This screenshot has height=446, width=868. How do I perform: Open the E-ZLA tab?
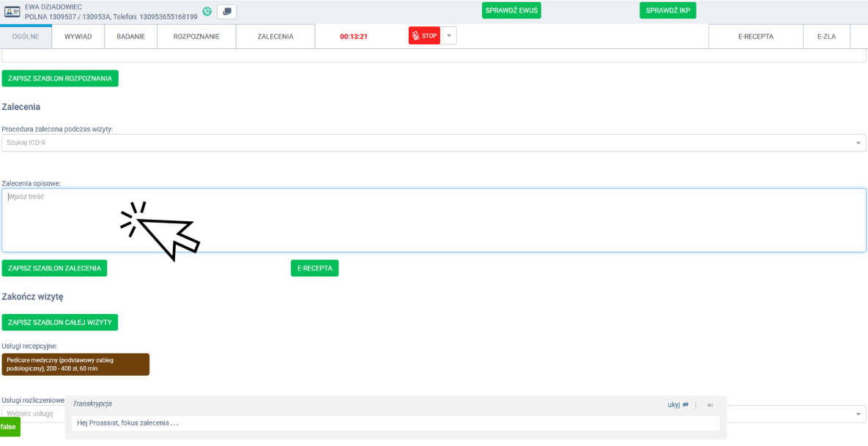point(826,37)
